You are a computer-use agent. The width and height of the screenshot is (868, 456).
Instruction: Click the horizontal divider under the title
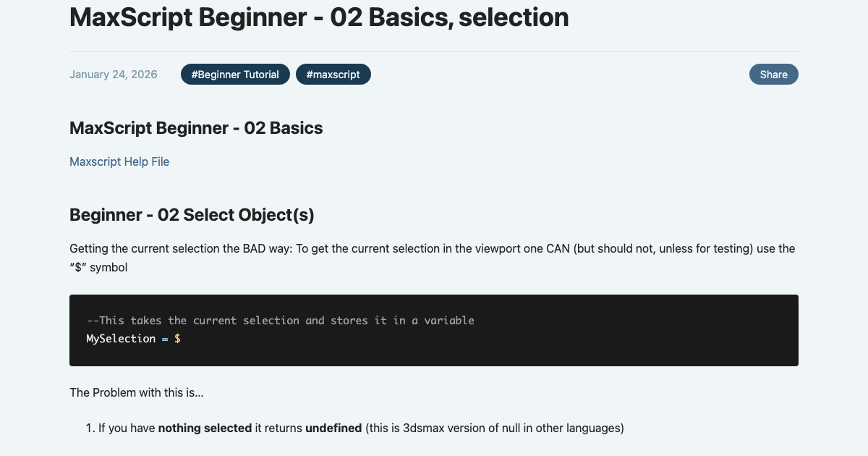click(x=434, y=51)
